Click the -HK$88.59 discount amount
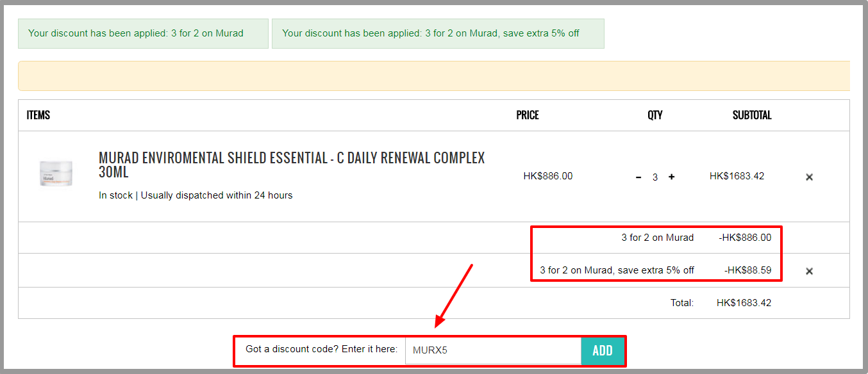868x374 pixels. click(748, 270)
